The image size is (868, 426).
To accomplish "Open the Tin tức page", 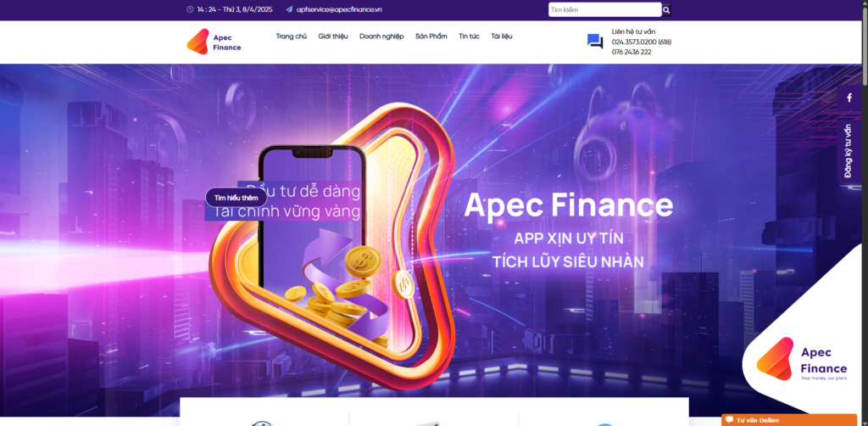I will (469, 36).
